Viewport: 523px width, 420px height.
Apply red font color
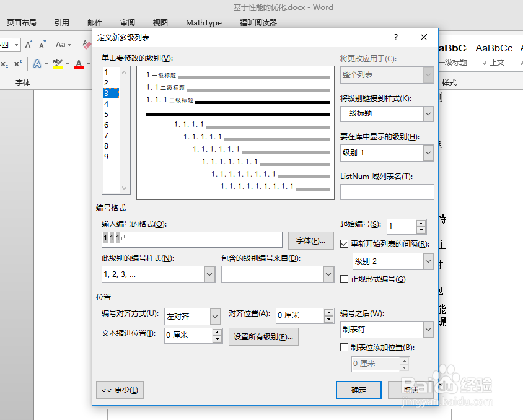pos(77,63)
